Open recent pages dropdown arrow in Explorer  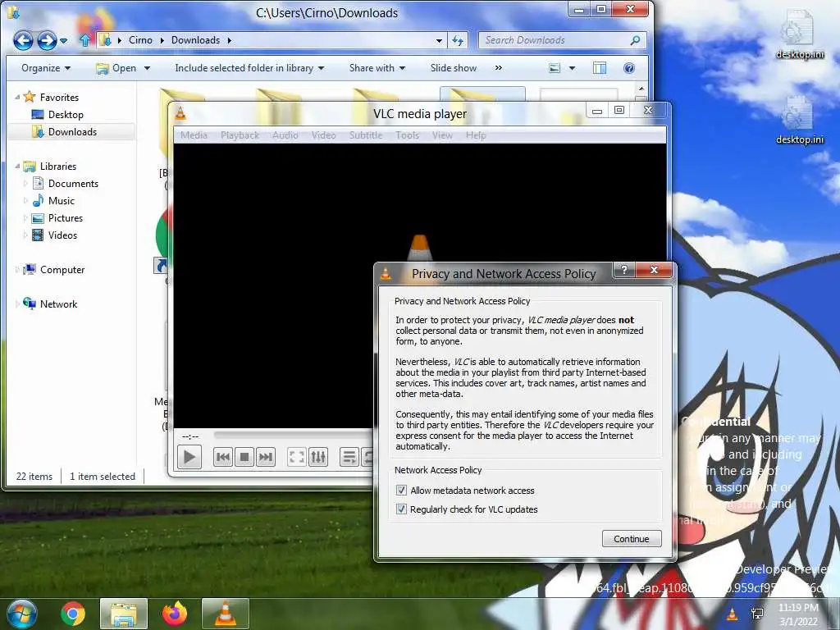coord(64,41)
